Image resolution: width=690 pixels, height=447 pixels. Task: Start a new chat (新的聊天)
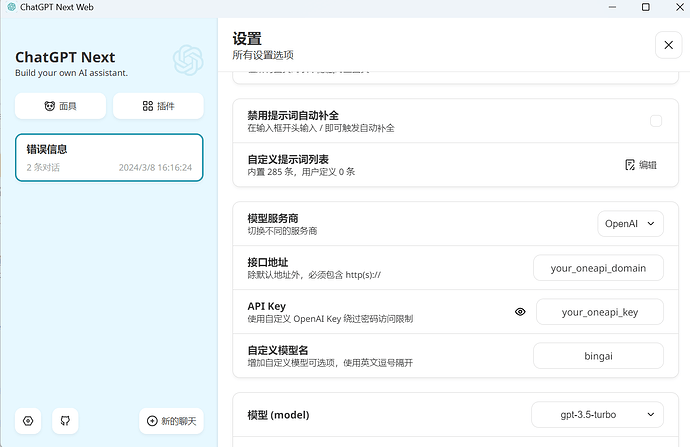tap(172, 421)
